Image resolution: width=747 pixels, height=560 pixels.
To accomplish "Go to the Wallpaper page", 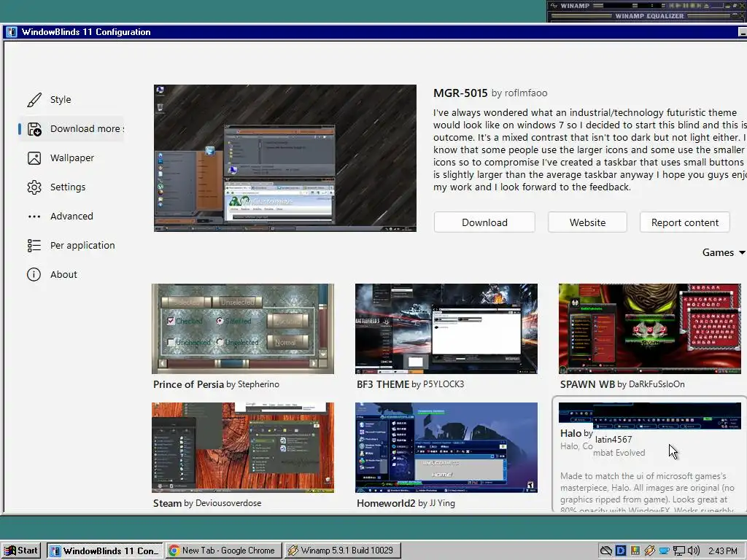I will (71, 158).
